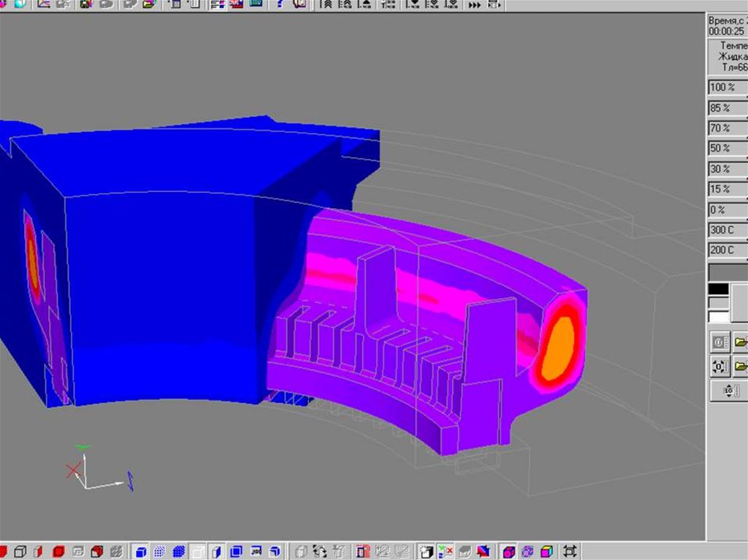Click the triple-arrow fast forward icon
The width and height of the screenshot is (748, 560).
(475, 5)
